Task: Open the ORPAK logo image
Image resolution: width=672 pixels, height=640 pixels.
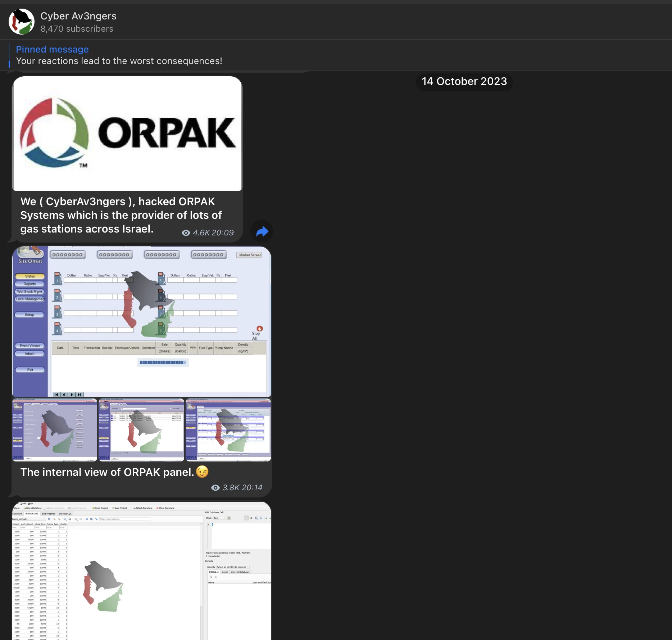Action: coord(127,133)
